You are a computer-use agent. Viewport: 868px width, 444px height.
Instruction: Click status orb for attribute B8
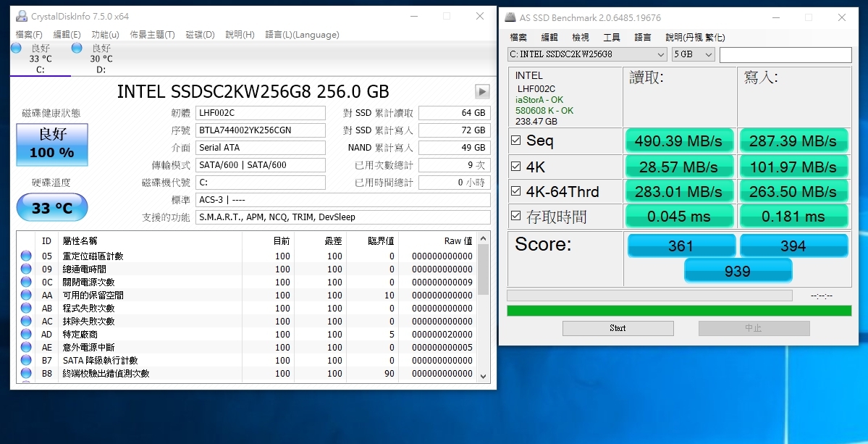(x=26, y=373)
